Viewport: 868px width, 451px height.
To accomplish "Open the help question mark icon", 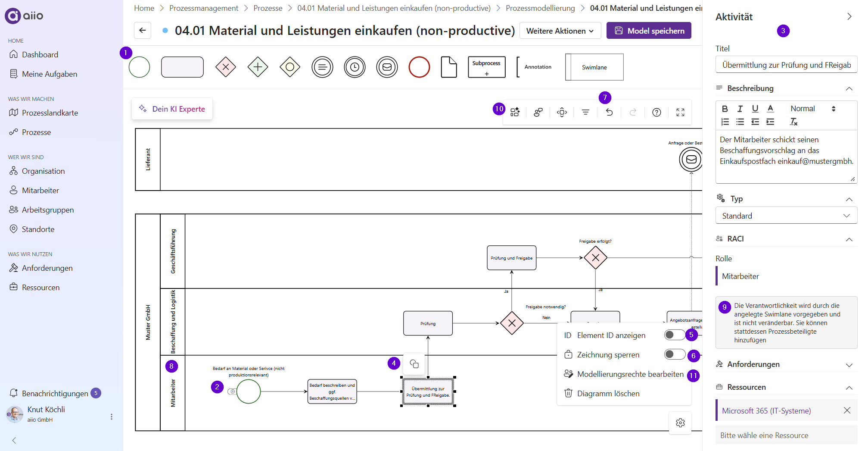I will tap(656, 113).
